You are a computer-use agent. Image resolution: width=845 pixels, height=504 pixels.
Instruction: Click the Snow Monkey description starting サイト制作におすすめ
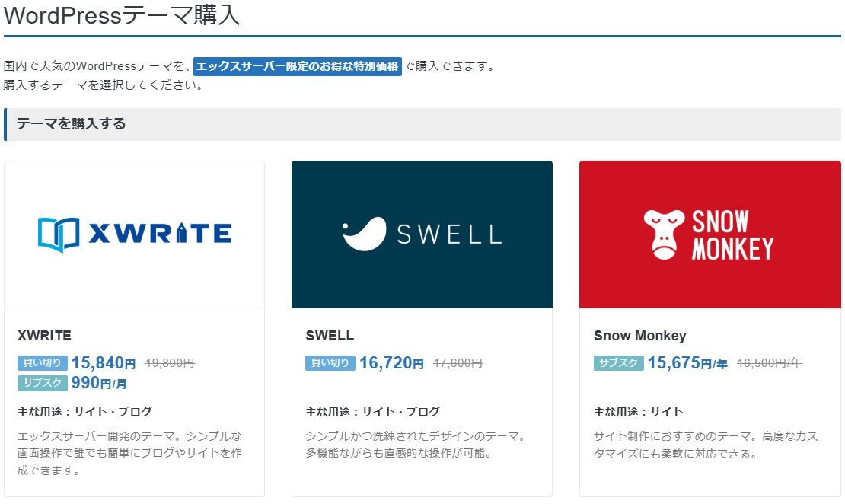pyautogui.click(x=706, y=445)
